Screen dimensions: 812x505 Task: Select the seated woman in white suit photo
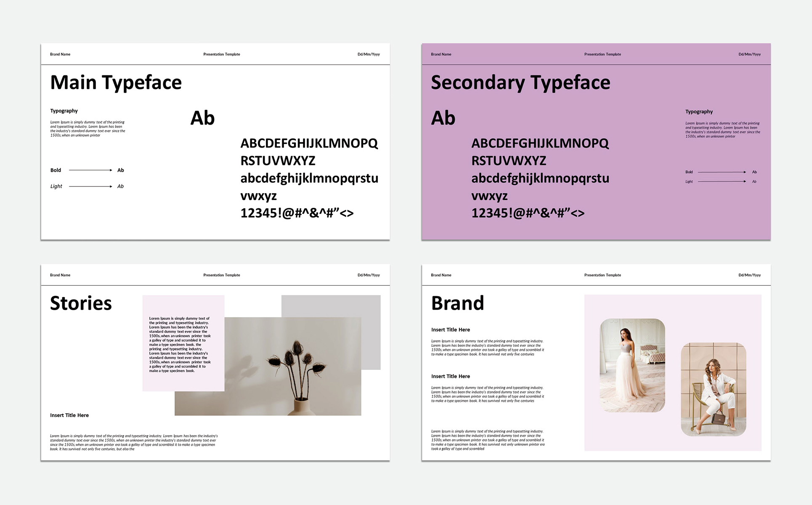point(713,389)
